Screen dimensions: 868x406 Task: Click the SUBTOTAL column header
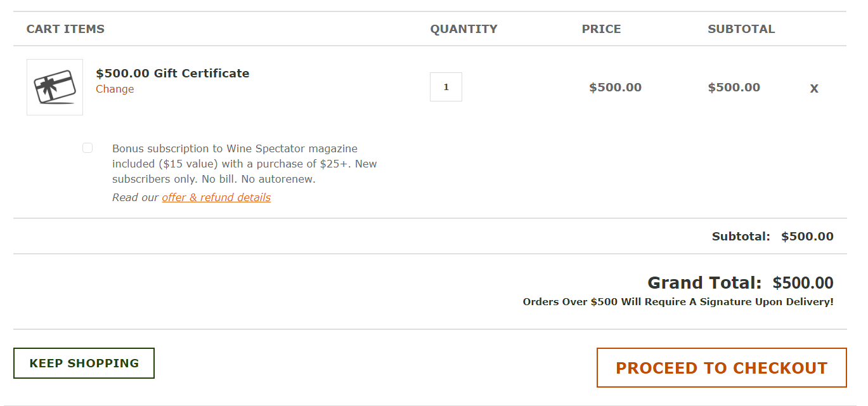[741, 29]
